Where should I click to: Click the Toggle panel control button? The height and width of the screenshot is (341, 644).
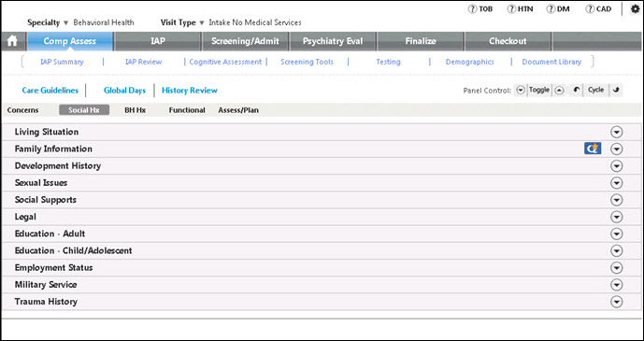[539, 90]
